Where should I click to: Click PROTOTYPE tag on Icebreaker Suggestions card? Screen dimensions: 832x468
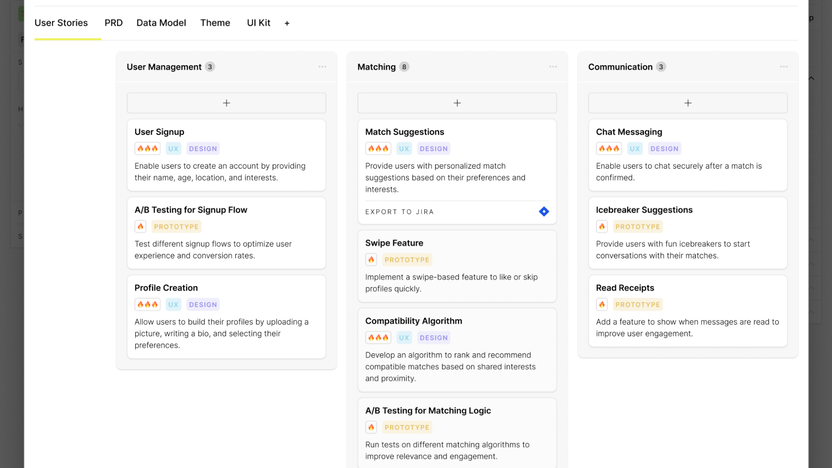[638, 227]
